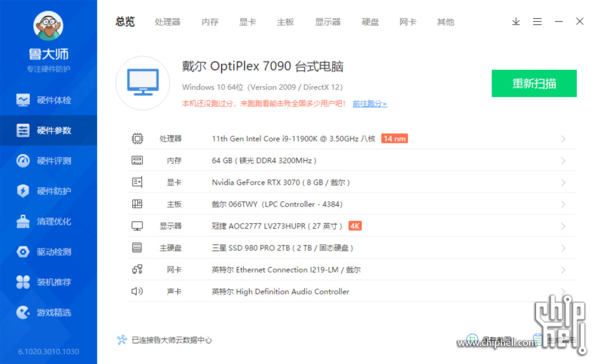Expand the 显示器 row chevron
Image resolution: width=595 pixels, height=364 pixels.
click(563, 226)
